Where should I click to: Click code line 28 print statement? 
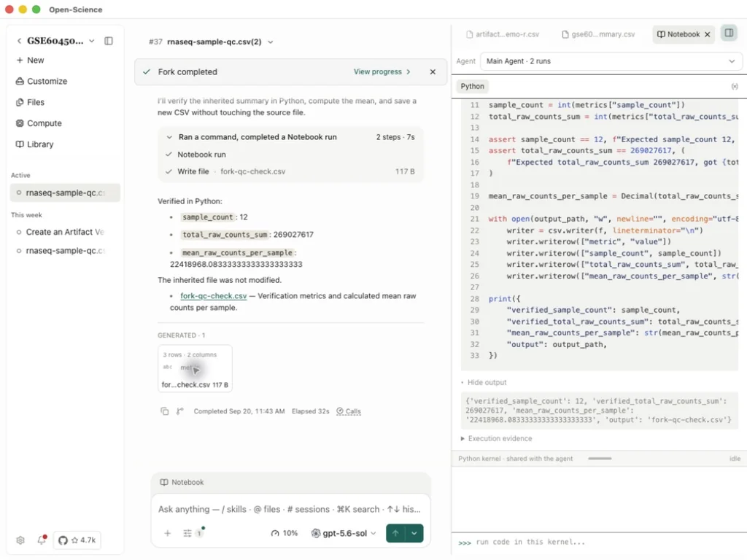[505, 298]
